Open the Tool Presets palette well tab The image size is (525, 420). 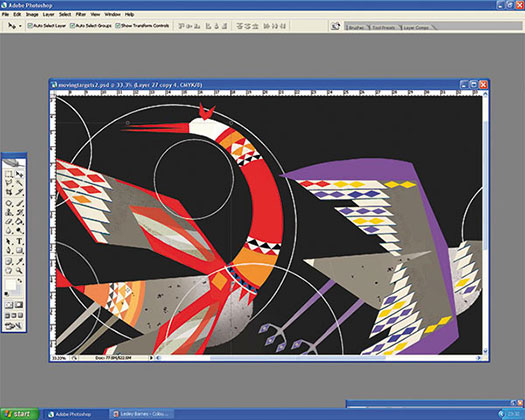384,27
